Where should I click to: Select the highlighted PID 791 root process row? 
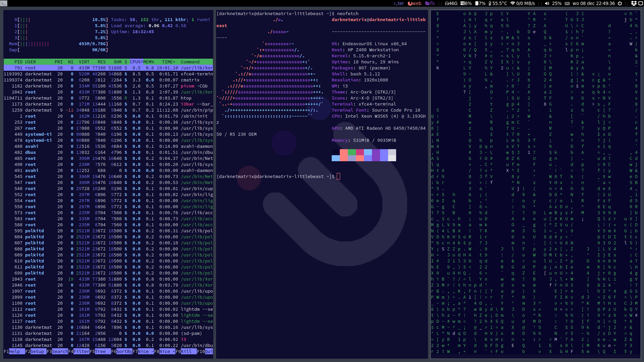pos(108,68)
